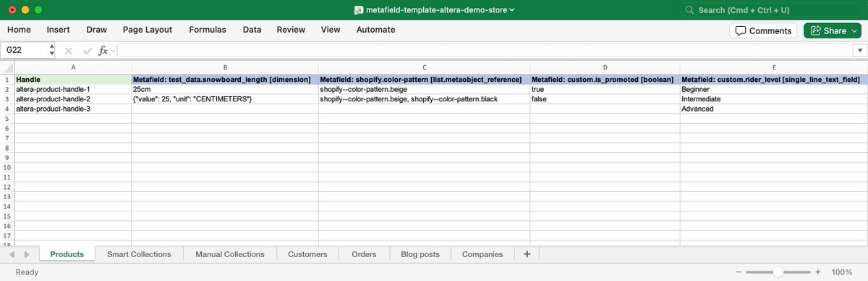The height and width of the screenshot is (281, 868).
Task: Open the Name Box stepper arrows
Action: click(51, 51)
